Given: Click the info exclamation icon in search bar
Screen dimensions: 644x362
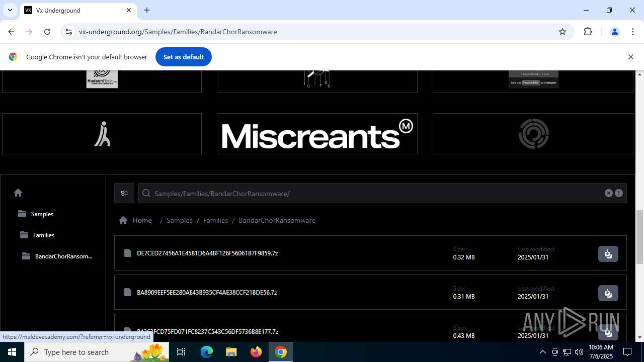Looking at the screenshot, I should click(x=619, y=193).
